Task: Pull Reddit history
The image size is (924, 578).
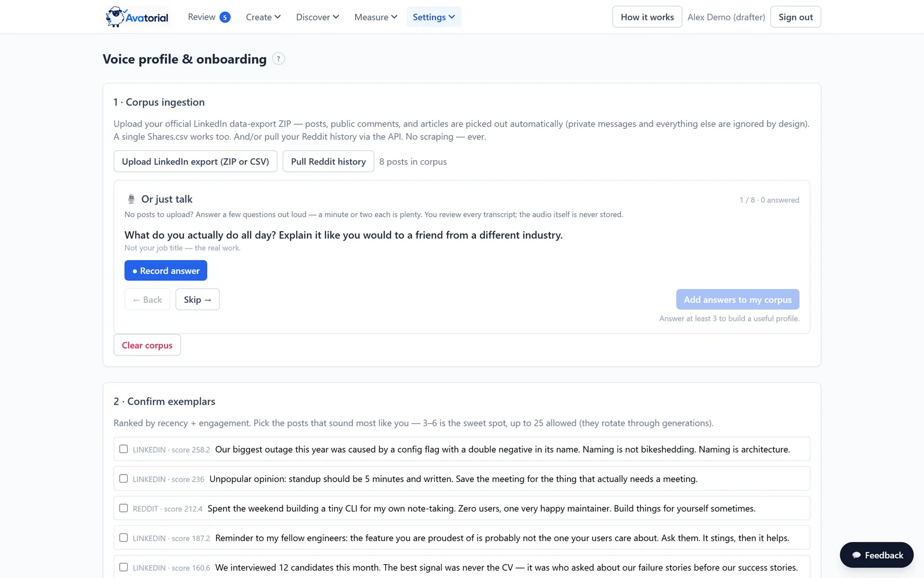Action: 329,161
